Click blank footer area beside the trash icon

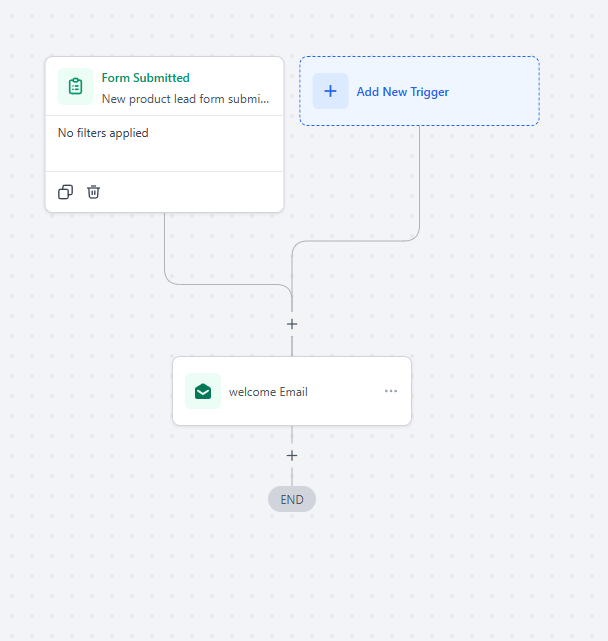190,192
